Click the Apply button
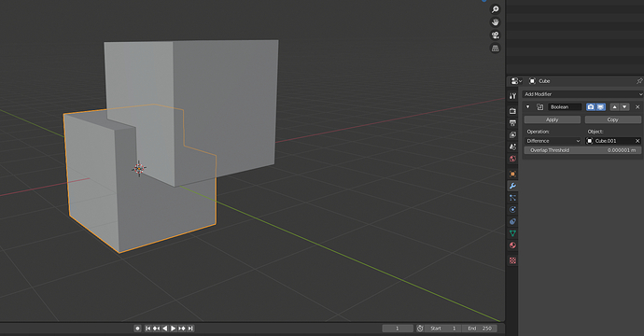644x336 pixels. (552, 119)
